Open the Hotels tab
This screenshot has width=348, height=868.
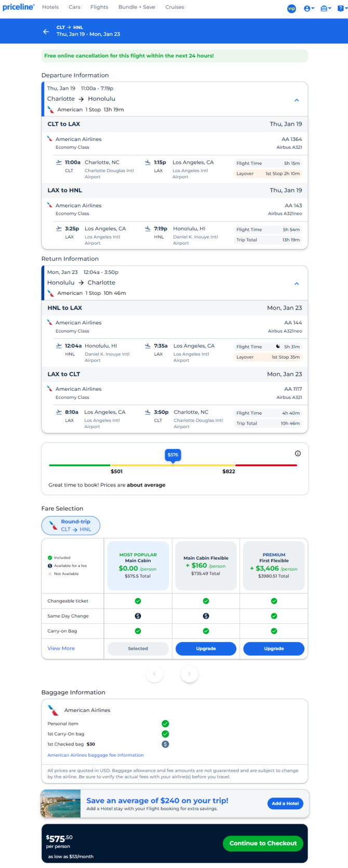click(50, 7)
